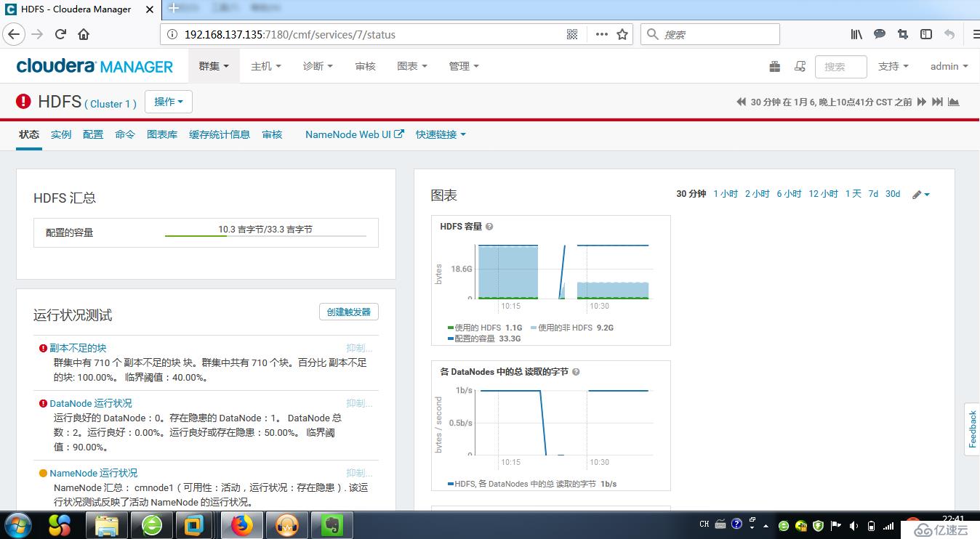Click the Cloudera Manager logo
This screenshot has width=980, height=539.
pyautogui.click(x=95, y=66)
